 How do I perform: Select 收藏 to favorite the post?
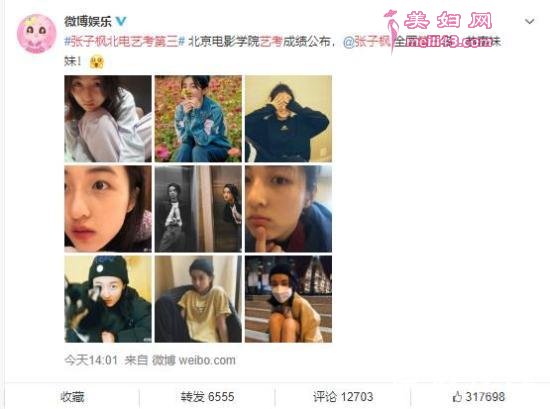pyautogui.click(x=73, y=397)
